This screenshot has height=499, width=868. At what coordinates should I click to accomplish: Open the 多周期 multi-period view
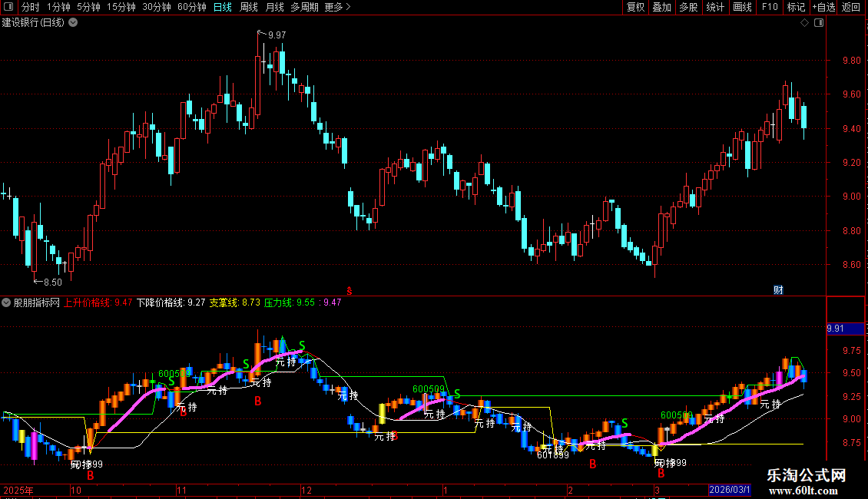pyautogui.click(x=304, y=7)
